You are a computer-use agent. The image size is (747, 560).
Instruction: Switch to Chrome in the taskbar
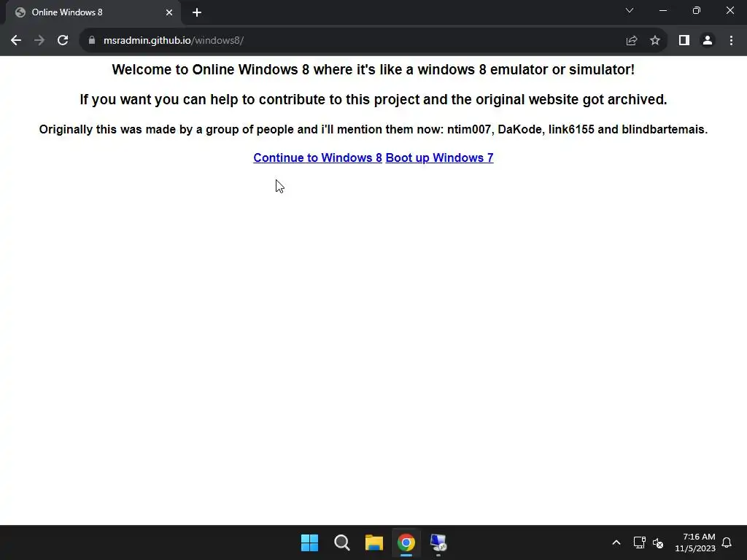pyautogui.click(x=406, y=542)
